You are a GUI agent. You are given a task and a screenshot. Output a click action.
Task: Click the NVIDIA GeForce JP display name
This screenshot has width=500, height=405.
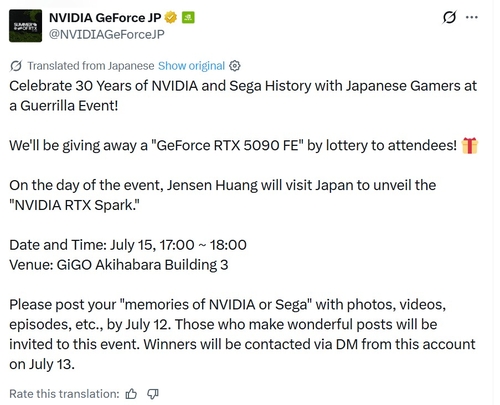click(x=105, y=17)
